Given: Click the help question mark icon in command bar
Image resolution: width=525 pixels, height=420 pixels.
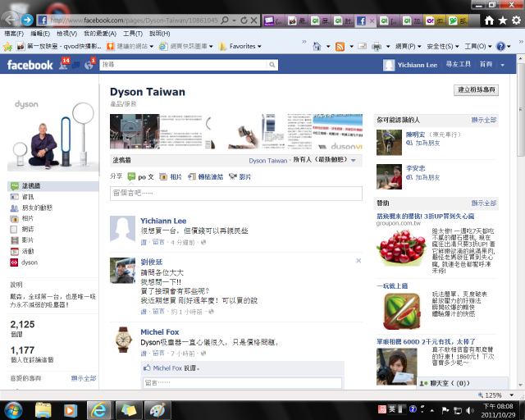Looking at the screenshot, I should [x=500, y=46].
